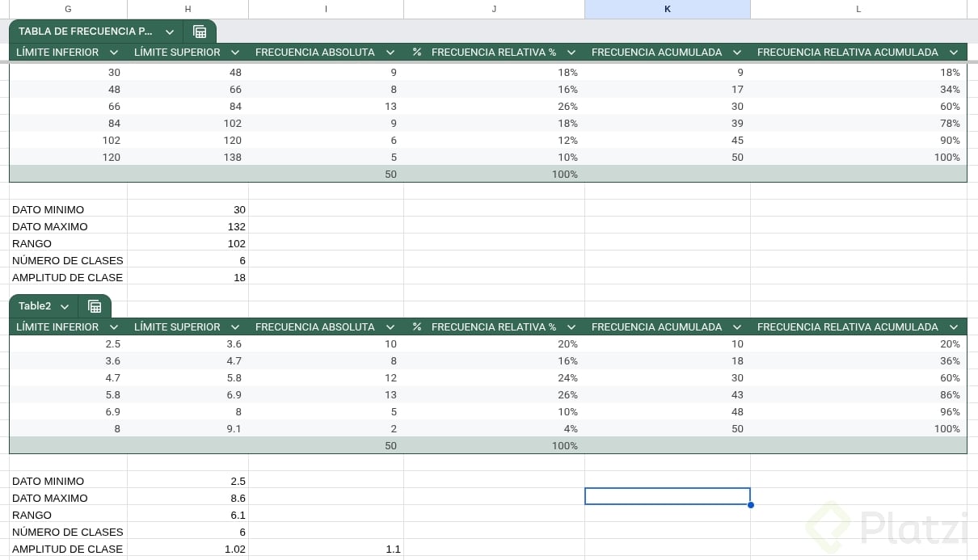The height and width of the screenshot is (560, 978).
Task: Open FRECUENCIA RELATIVA ACUMULADA dropdown in top table
Action: (x=954, y=53)
